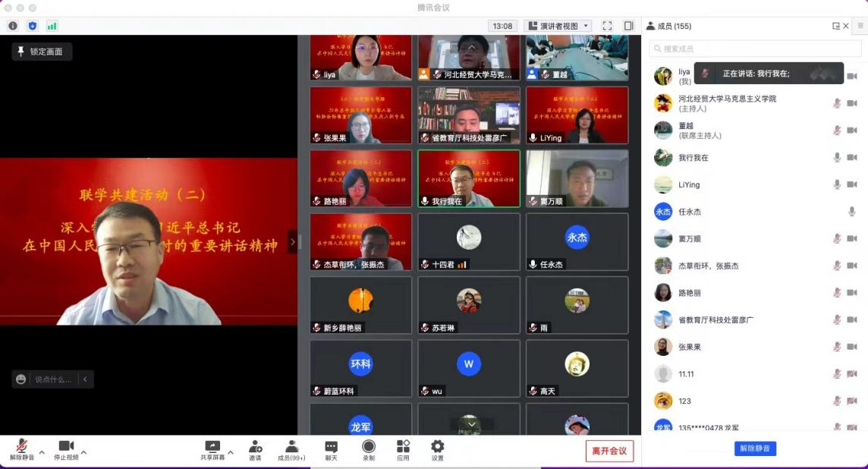
Task: Toggle camera with 停止视频 button
Action: tap(66, 450)
